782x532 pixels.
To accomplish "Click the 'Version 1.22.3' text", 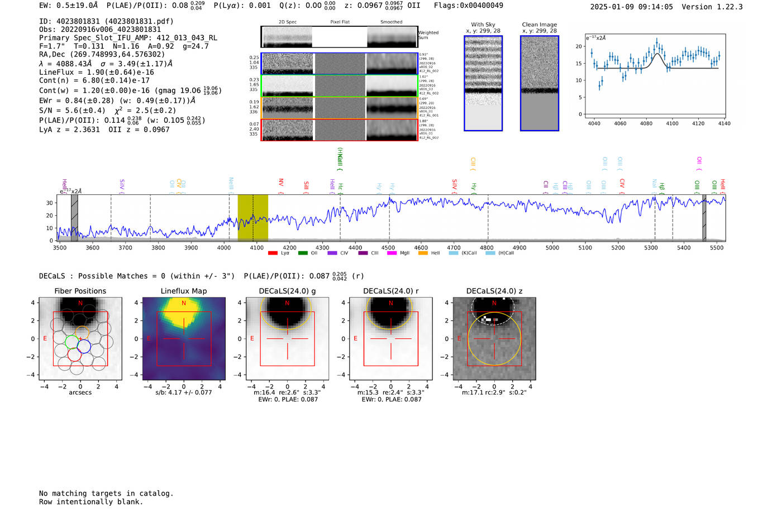I will (712, 7).
